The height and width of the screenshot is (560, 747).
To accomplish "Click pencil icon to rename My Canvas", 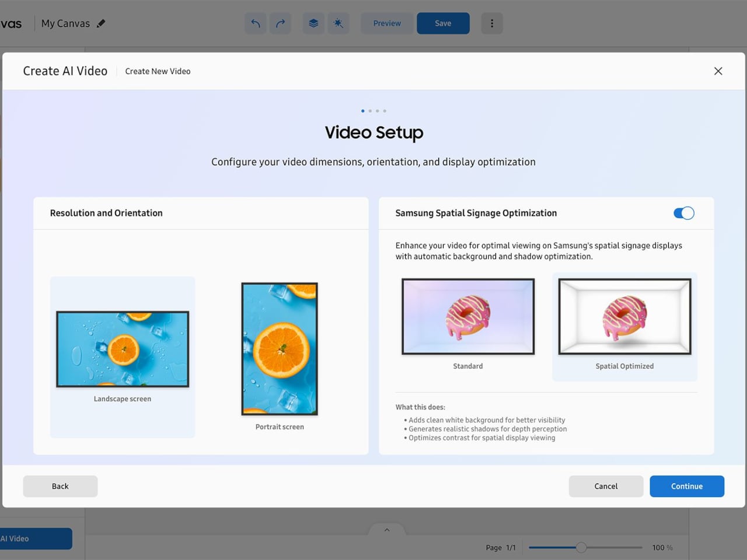I will coord(101,23).
